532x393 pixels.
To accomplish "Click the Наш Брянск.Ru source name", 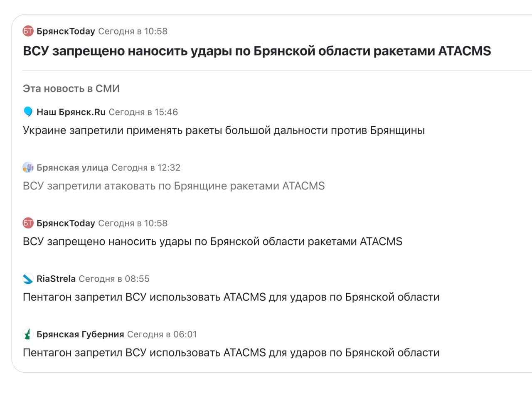I will tap(71, 112).
